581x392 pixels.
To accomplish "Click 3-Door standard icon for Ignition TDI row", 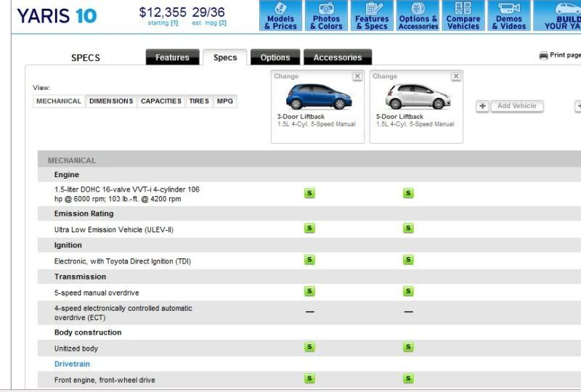I will (x=309, y=260).
